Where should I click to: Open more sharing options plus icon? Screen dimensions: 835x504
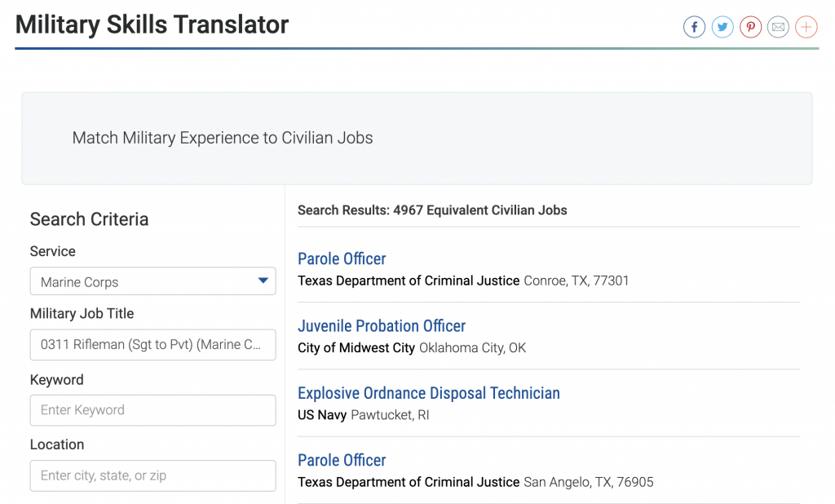[x=806, y=27]
